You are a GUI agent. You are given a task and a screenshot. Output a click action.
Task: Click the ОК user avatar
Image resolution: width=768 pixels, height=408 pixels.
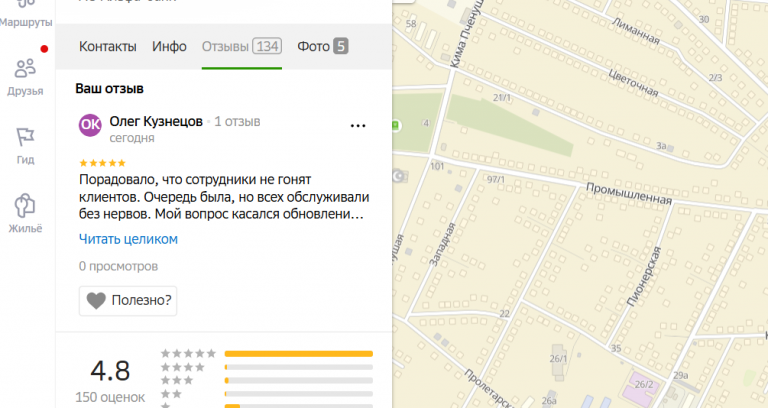(x=90, y=125)
